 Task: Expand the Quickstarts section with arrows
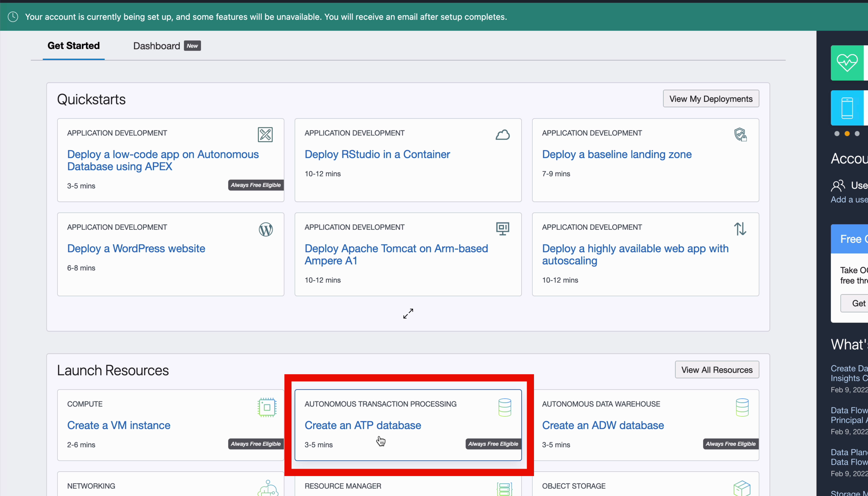408,313
